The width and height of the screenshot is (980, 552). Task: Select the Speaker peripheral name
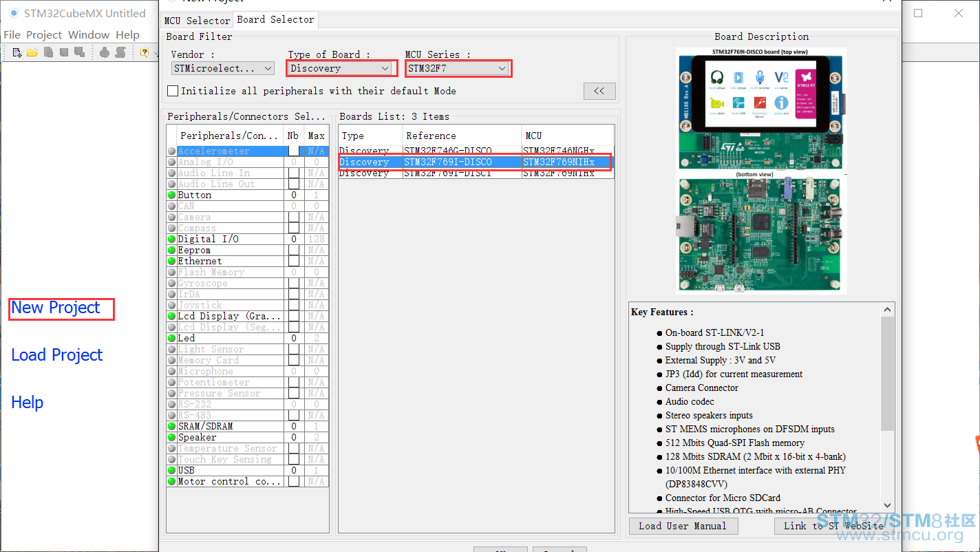[x=198, y=438]
